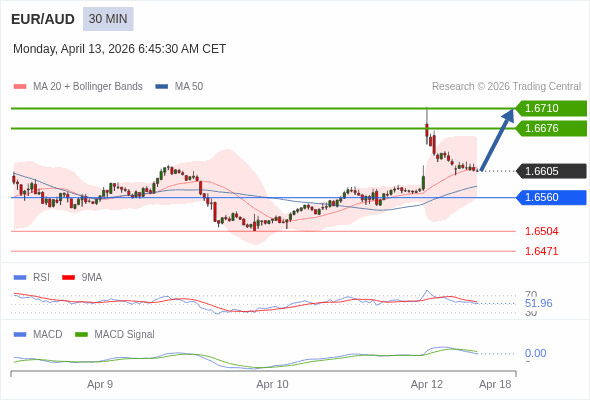Click the 1.6504 red support value
Screen dimensions: 590x400
coord(541,231)
